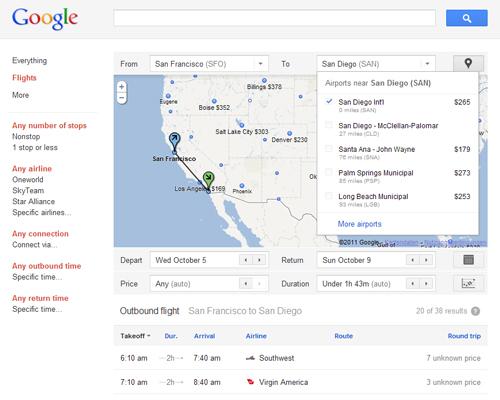Select Any number of stops filter
This screenshot has height=400, width=500.
pyautogui.click(x=49, y=126)
